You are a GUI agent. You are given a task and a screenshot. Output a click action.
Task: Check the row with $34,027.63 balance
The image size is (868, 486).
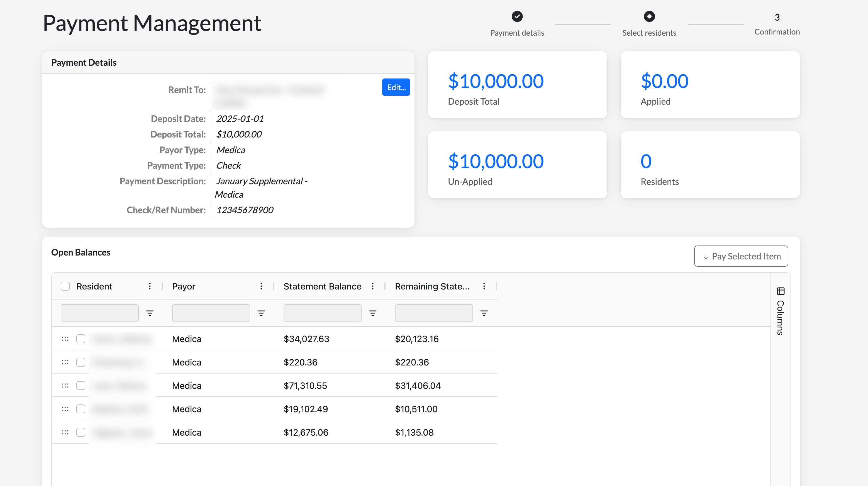81,339
